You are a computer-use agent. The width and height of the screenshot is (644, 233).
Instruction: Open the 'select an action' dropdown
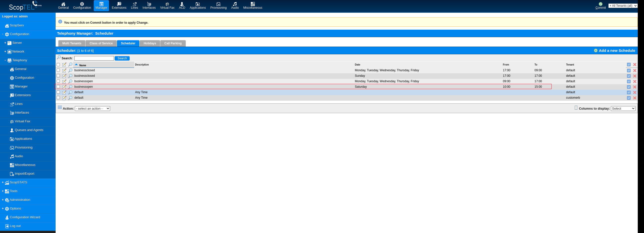pyautogui.click(x=92, y=108)
